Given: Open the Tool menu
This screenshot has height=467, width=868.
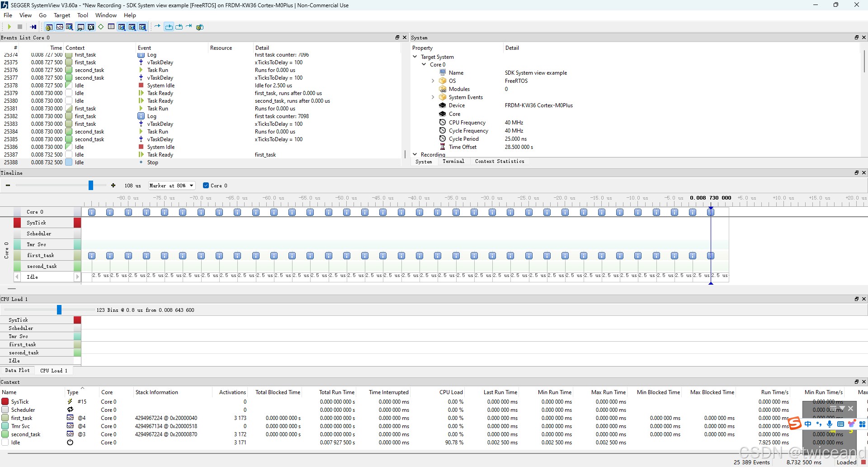Looking at the screenshot, I should point(82,15).
